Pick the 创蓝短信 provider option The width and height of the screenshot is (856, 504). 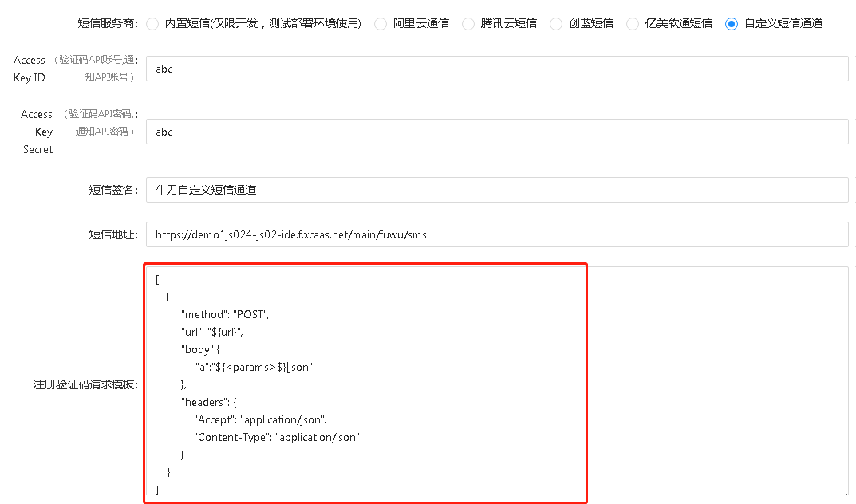point(556,24)
